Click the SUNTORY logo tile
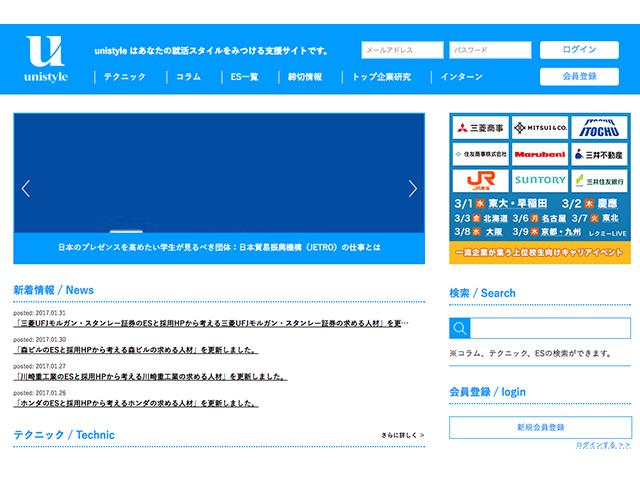The height and width of the screenshot is (480, 640). click(x=540, y=180)
